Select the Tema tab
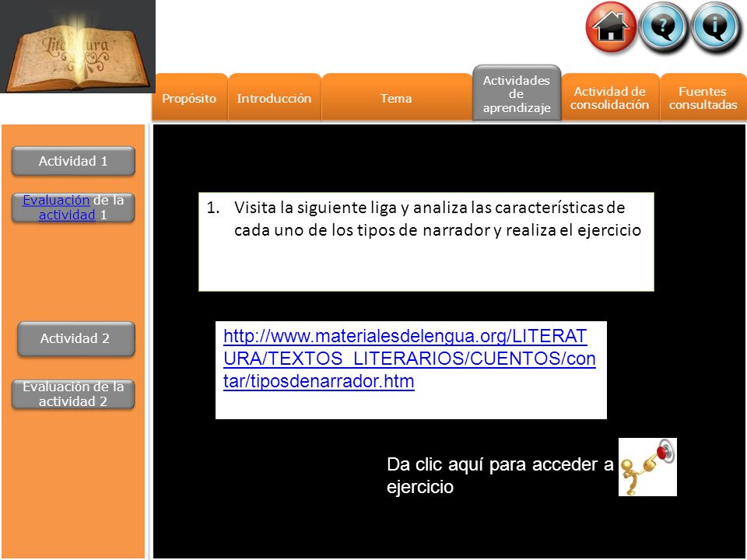This screenshot has width=747, height=560. (x=396, y=98)
